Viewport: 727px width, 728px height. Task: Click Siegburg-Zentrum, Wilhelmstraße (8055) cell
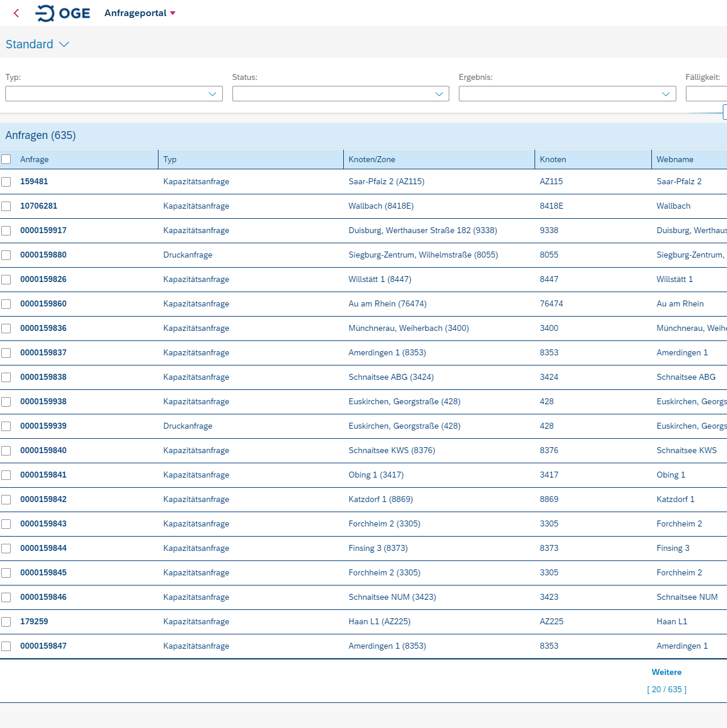423,255
